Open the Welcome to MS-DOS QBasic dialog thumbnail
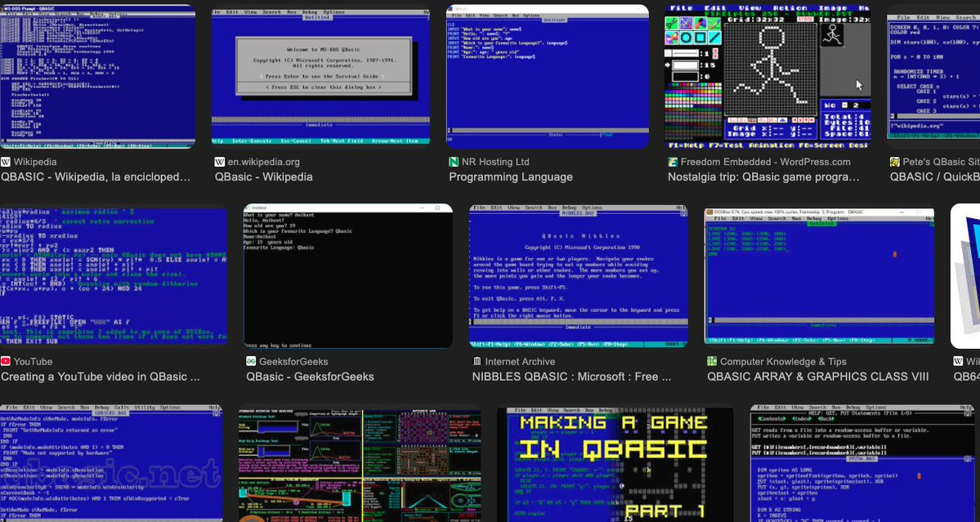 pos(320,76)
